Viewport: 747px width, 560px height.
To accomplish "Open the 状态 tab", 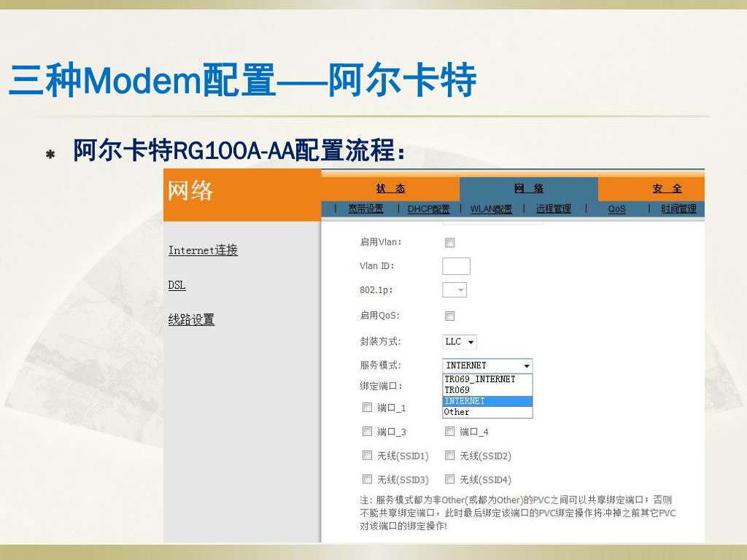I will (x=391, y=189).
